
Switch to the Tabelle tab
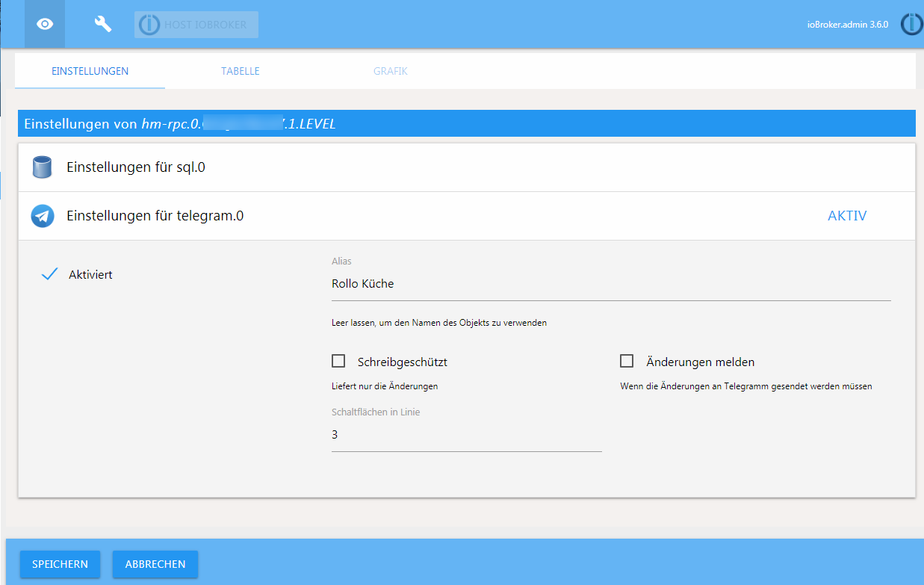click(241, 71)
